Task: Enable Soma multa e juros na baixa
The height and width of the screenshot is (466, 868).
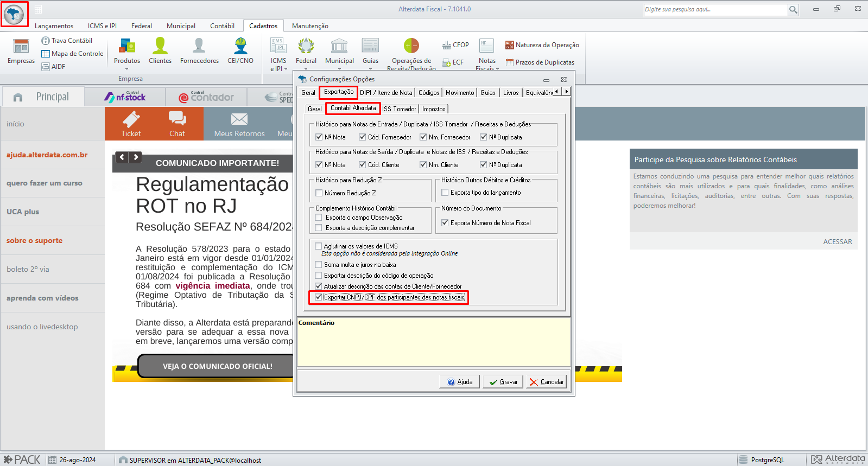Action: 319,265
